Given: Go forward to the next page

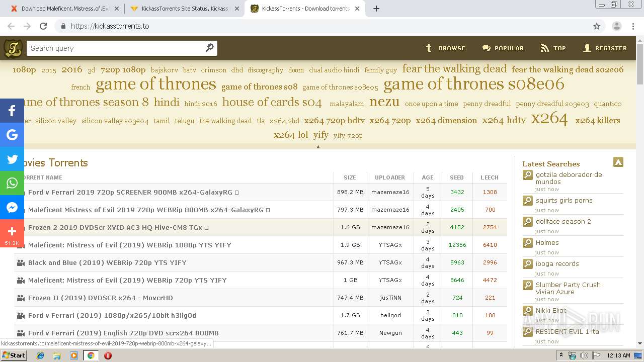Looking at the screenshot, I should click(27, 26).
